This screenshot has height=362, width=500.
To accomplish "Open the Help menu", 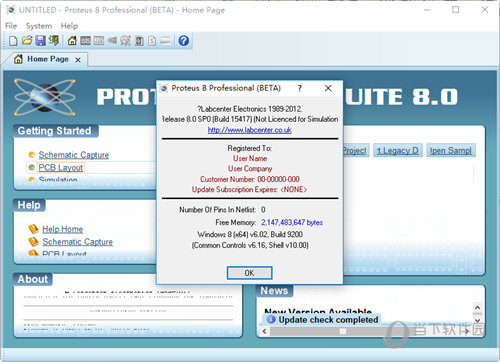I will tap(69, 26).
